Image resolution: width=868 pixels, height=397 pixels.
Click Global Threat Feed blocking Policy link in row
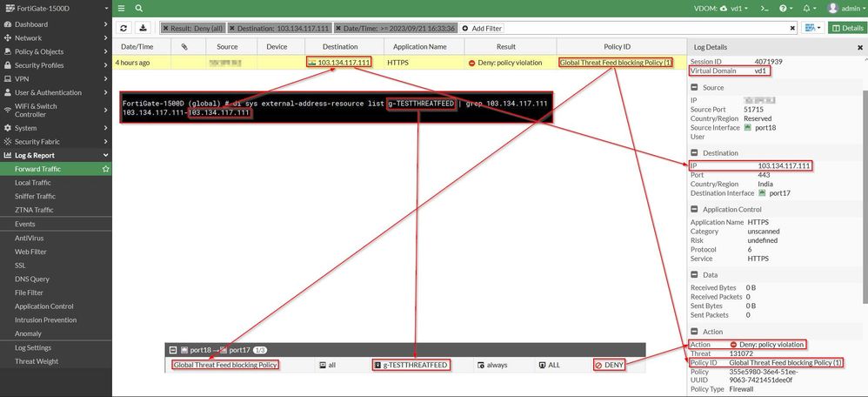(616, 63)
